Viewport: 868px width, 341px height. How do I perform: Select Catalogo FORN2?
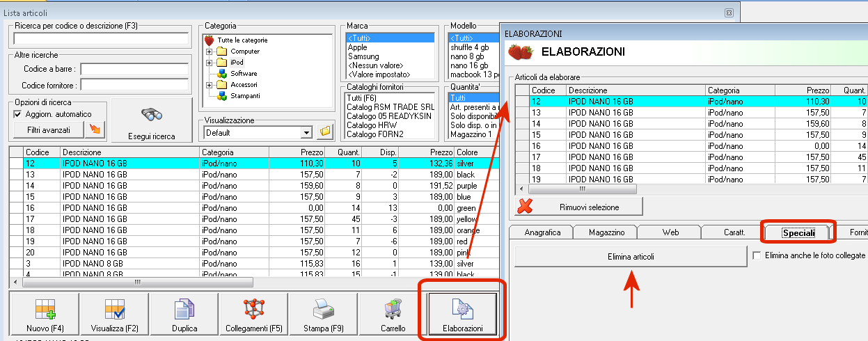(376, 134)
